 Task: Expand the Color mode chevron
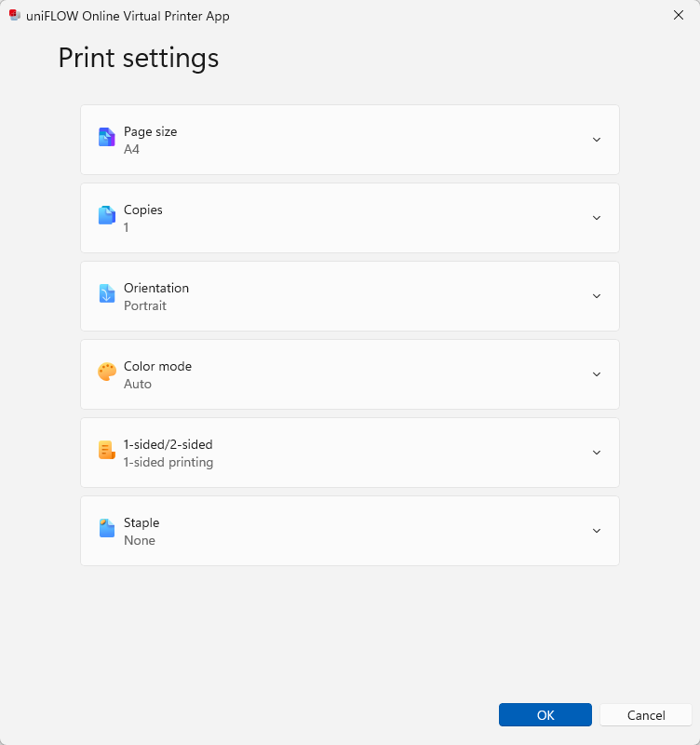pyautogui.click(x=597, y=374)
